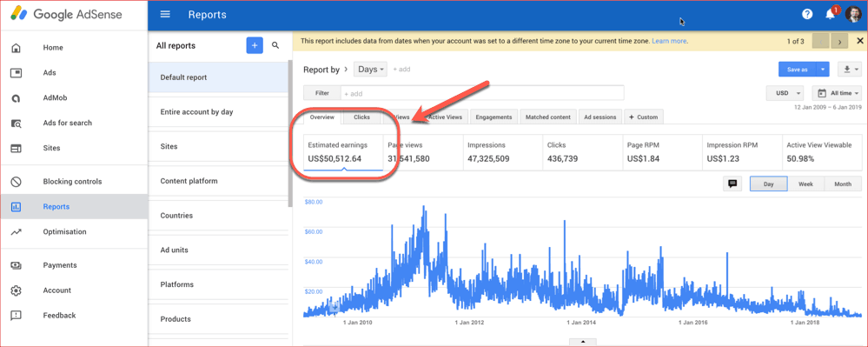Screen dimensions: 868x347
Task: Click the Save as button
Action: 797,70
